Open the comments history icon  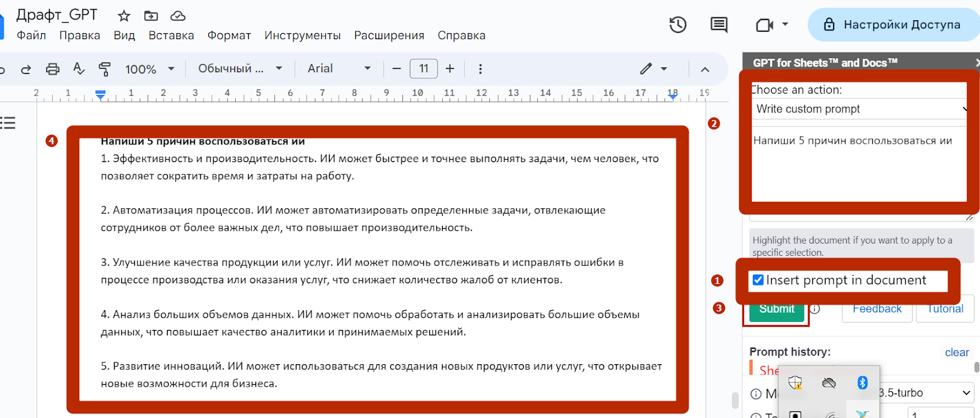point(718,25)
